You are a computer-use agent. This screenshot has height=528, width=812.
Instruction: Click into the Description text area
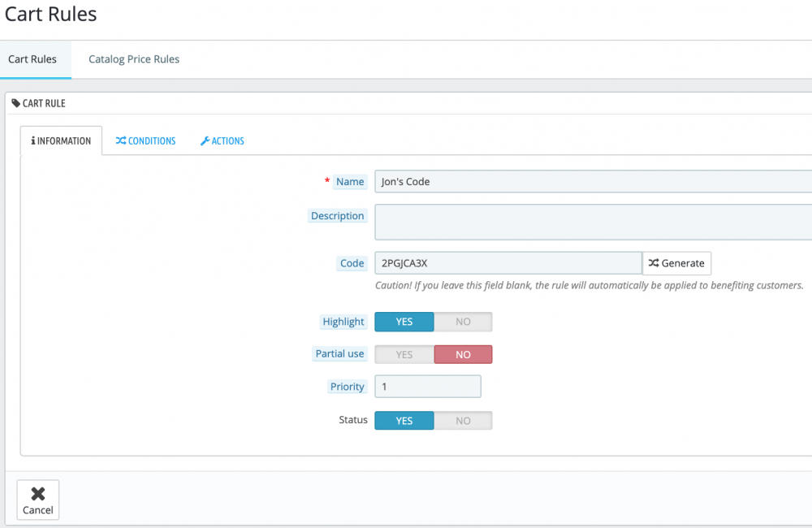(594, 222)
